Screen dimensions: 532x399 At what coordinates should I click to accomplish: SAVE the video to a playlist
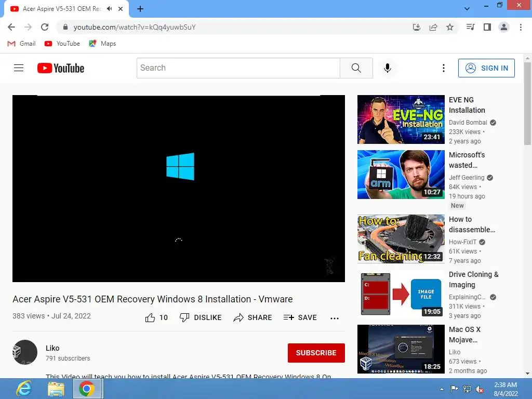point(300,317)
